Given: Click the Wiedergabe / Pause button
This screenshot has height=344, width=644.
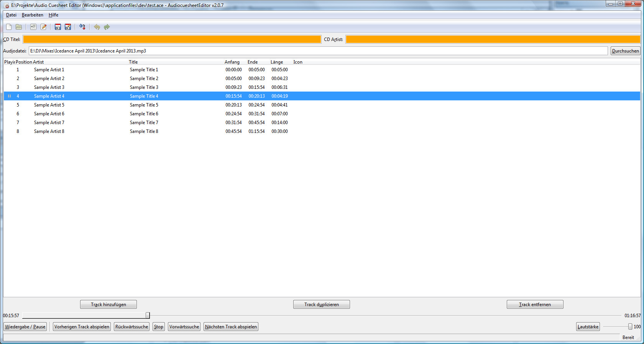Looking at the screenshot, I should [x=25, y=327].
